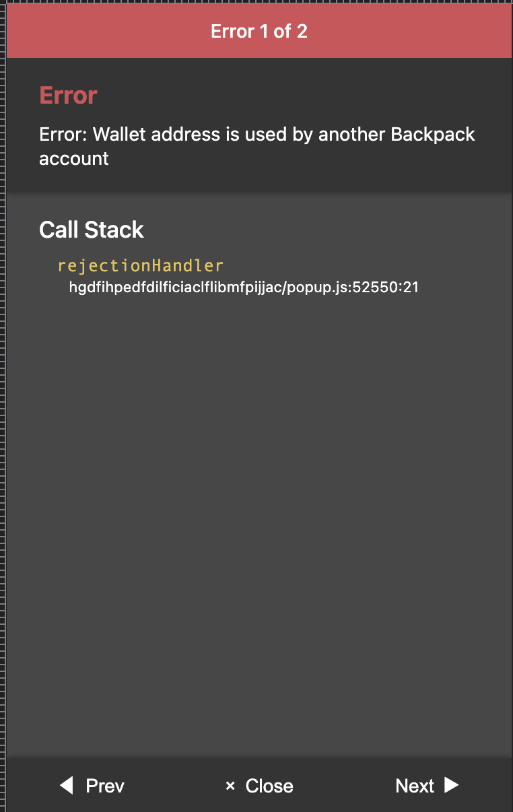Click the Call Stack section heading

click(92, 229)
